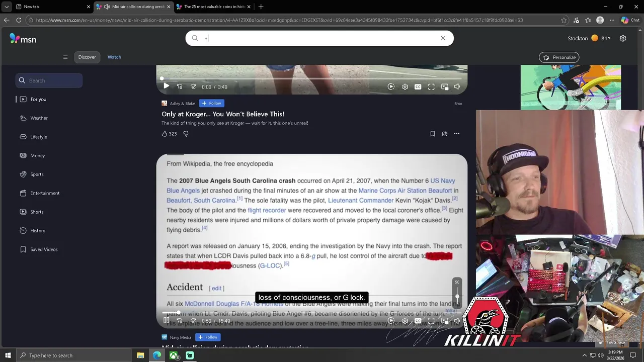Dislike the Kroger video
This screenshot has height=362, width=644.
(x=186, y=134)
